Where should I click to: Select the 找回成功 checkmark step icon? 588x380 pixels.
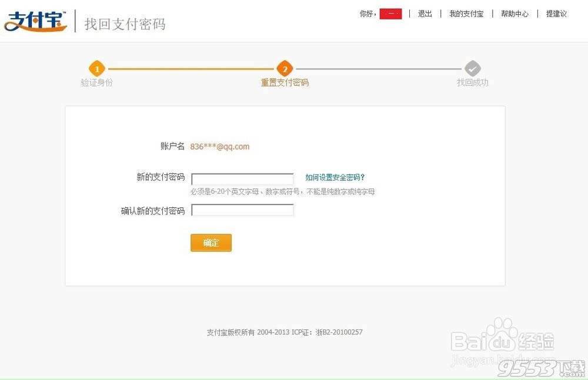point(473,69)
